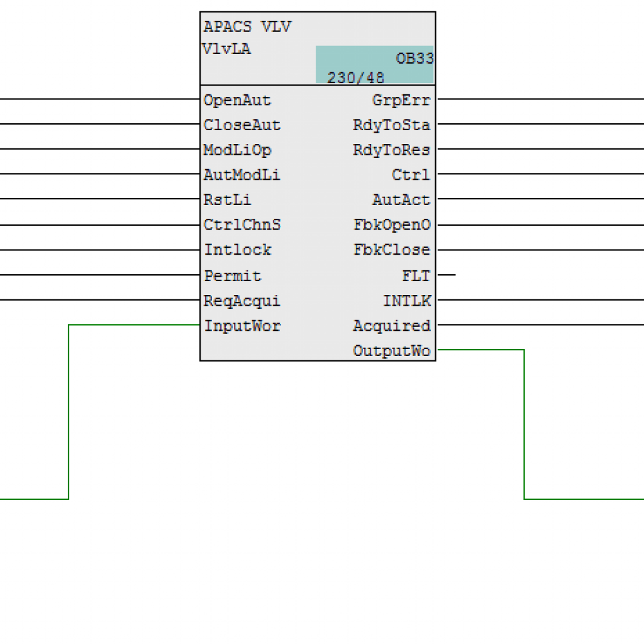Select the FbkOpenO output pin
The height and width of the screenshot is (644, 644).
(x=392, y=225)
